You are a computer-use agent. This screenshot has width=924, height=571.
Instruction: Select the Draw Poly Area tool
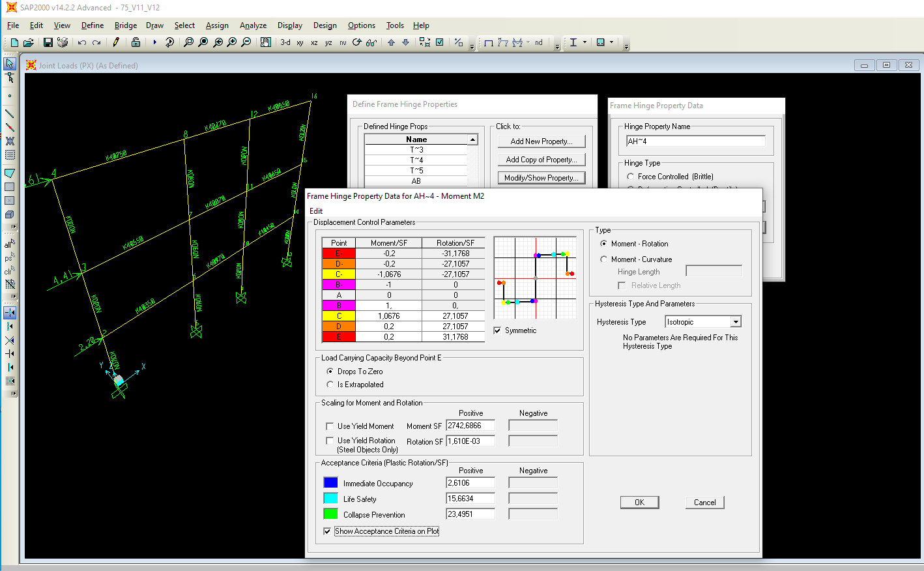click(10, 173)
